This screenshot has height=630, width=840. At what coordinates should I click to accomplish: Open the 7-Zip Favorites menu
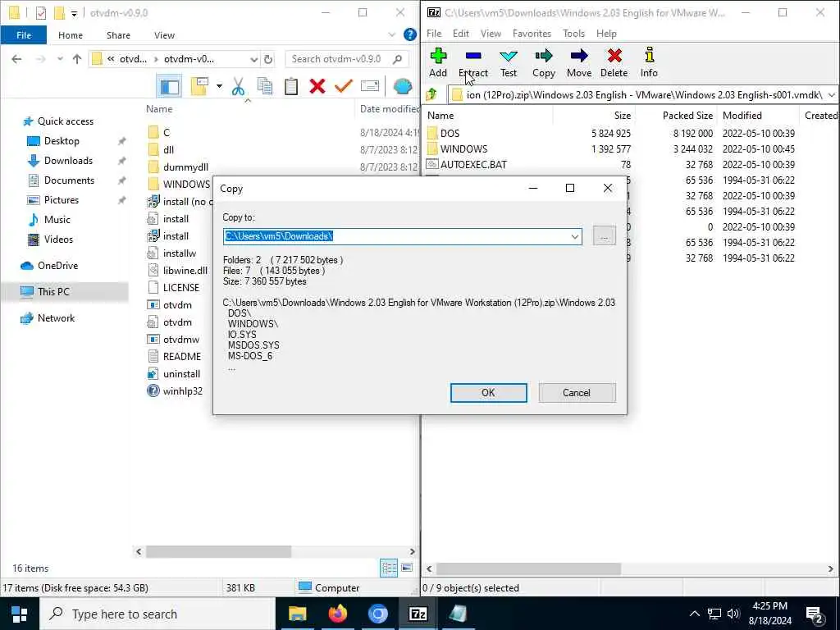click(x=532, y=33)
